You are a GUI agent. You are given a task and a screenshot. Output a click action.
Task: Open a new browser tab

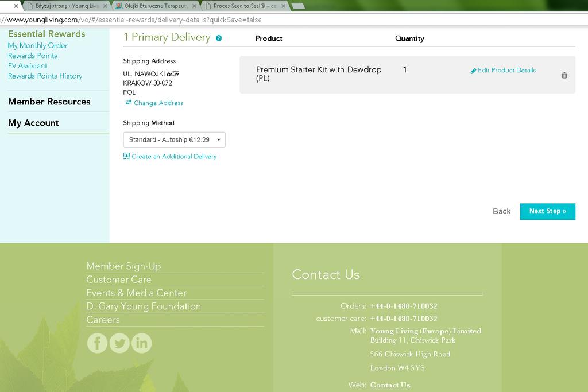pos(298,6)
